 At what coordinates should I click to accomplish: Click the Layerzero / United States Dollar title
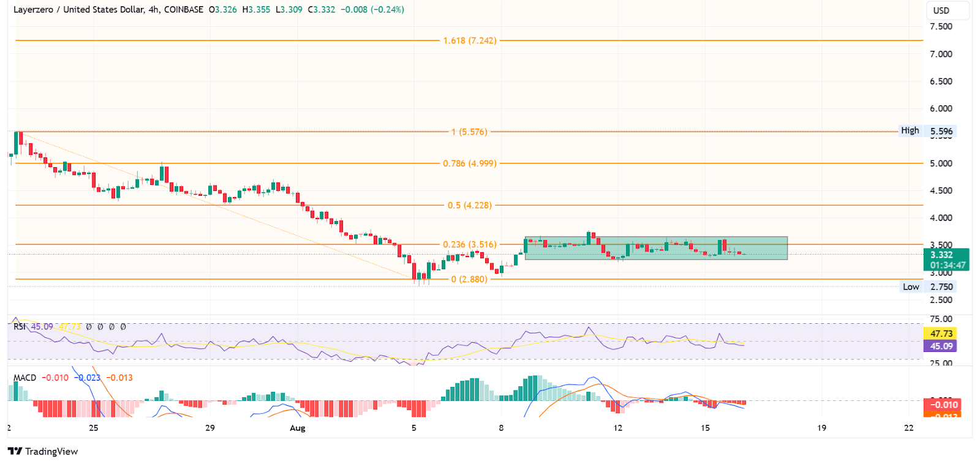[79, 10]
